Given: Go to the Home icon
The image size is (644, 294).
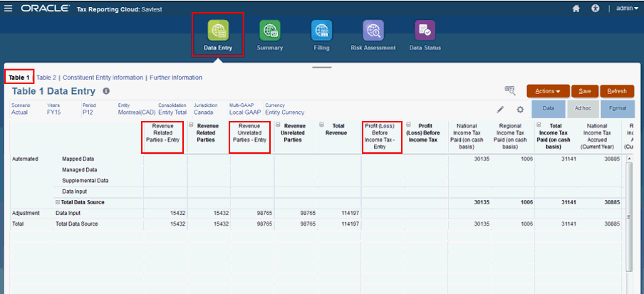Looking at the screenshot, I should pyautogui.click(x=576, y=9).
